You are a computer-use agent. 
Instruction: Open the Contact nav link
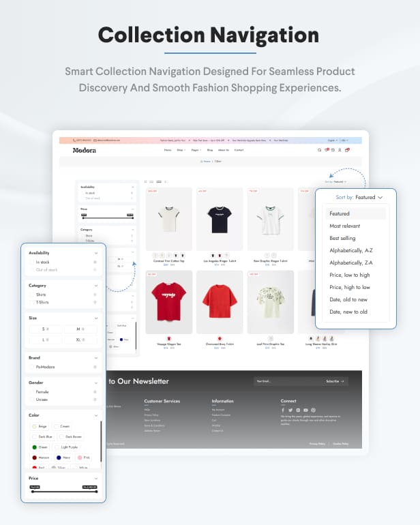click(239, 150)
